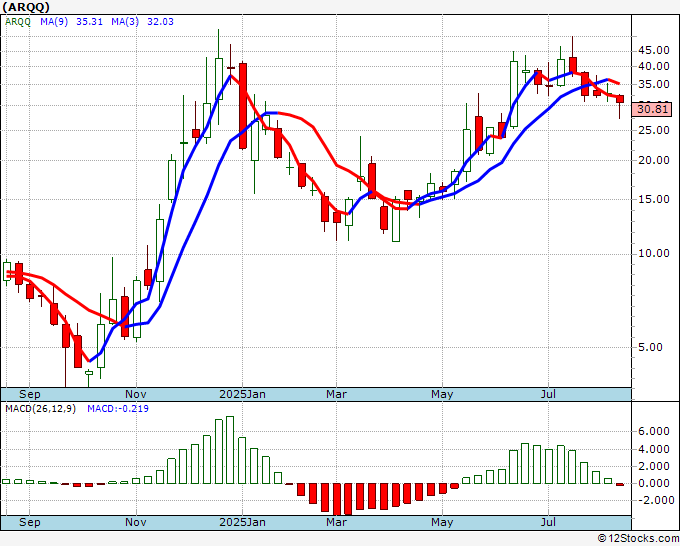680x546 pixels.
Task: Click the latest red candlestick near 30.81
Action: pos(620,99)
